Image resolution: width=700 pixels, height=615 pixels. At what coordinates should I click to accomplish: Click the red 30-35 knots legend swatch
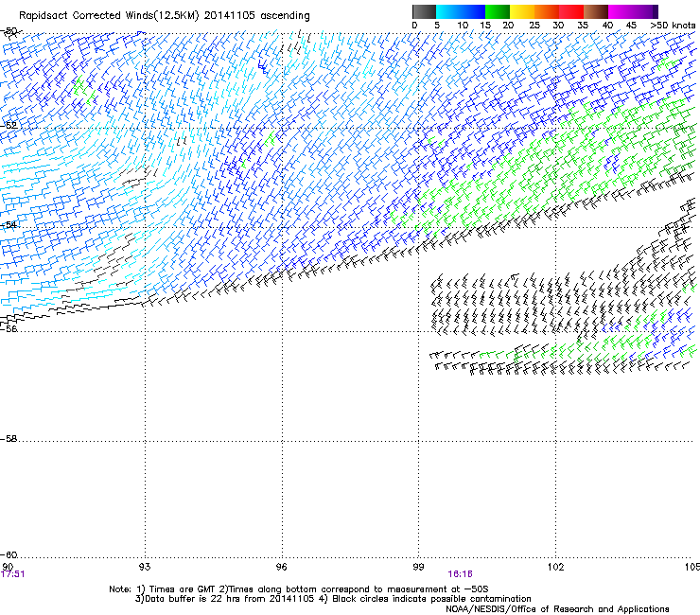coord(571,11)
